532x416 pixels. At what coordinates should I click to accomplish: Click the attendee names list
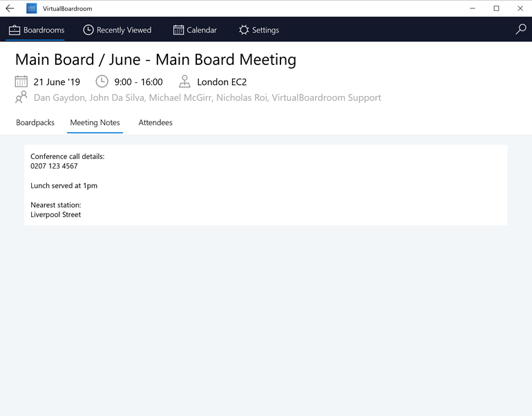tap(207, 97)
